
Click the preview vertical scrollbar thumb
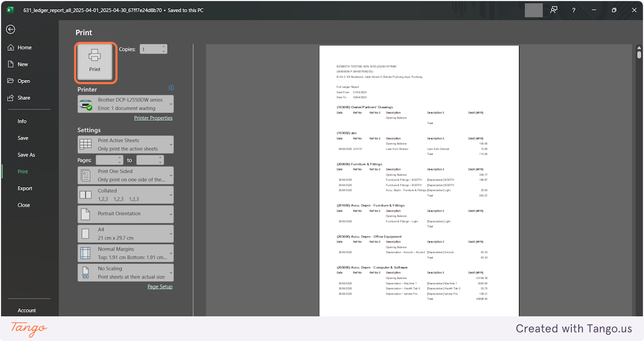point(639,55)
